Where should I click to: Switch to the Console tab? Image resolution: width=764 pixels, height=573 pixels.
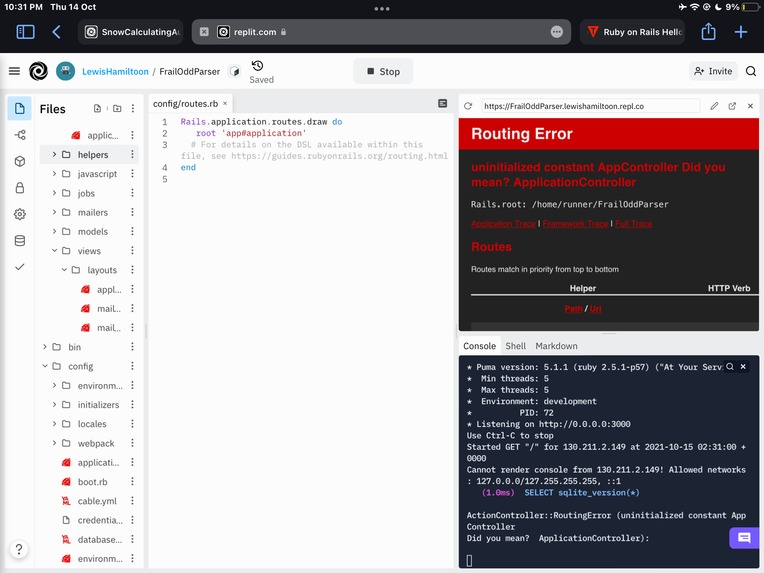point(479,346)
